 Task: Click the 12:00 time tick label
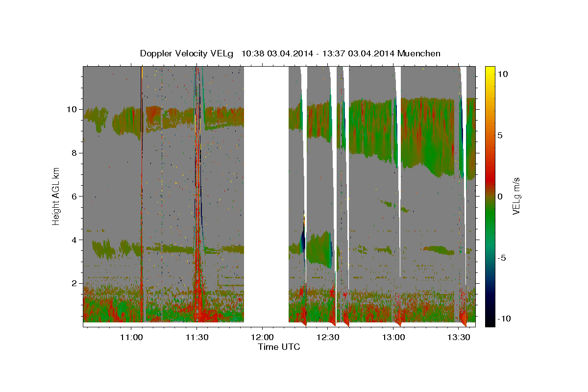[262, 338]
